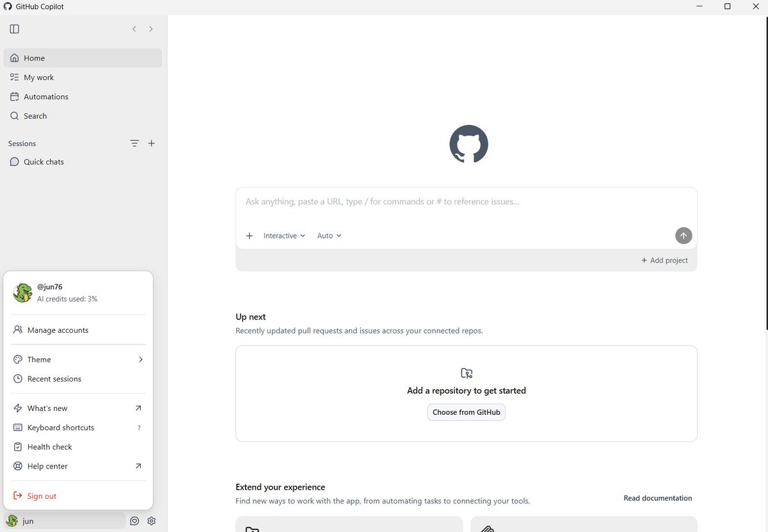Click the Up next heading

tap(251, 317)
